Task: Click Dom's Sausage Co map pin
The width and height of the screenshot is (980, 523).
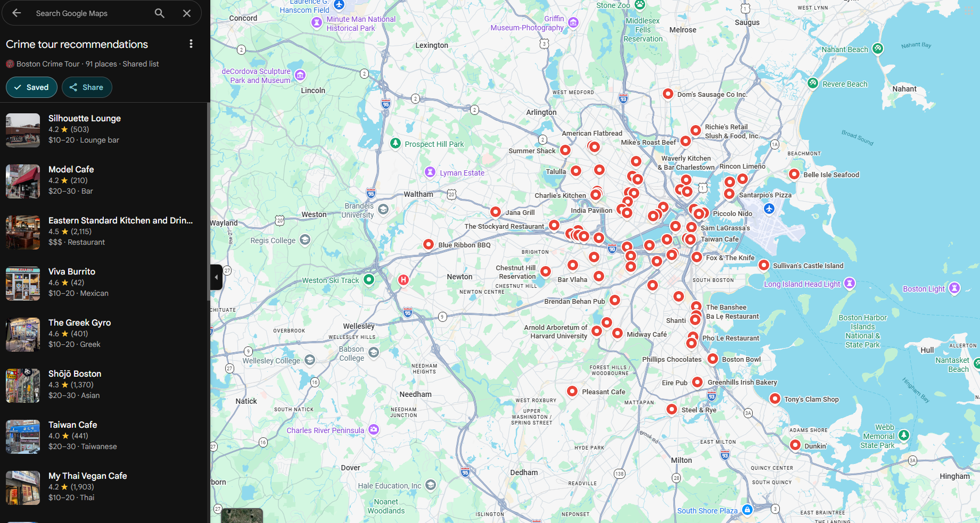Action: click(668, 94)
